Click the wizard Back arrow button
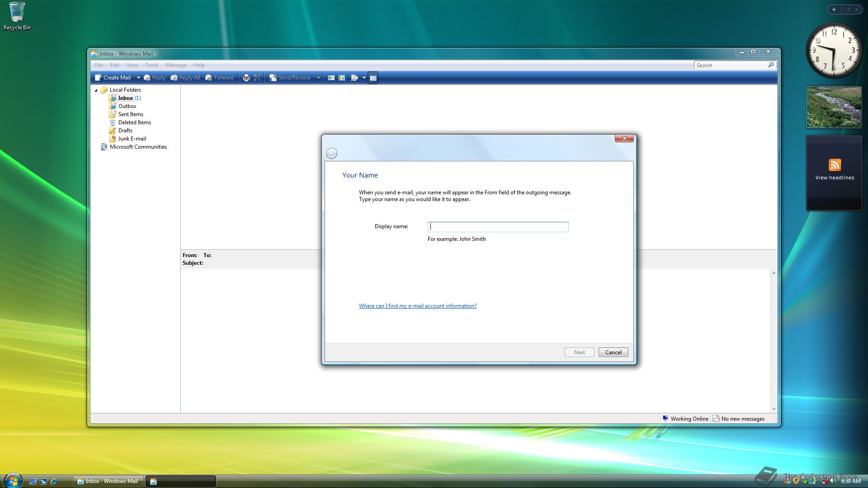The image size is (868, 488). (331, 154)
